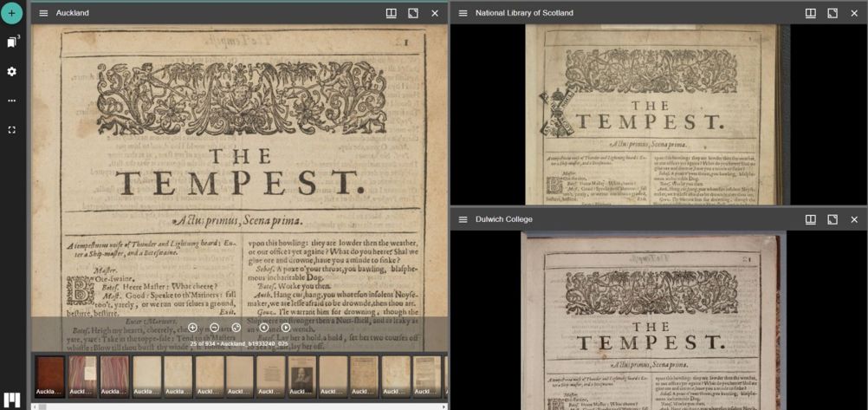Close the Dulwich College window
This screenshot has width=868, height=410.
(853, 219)
